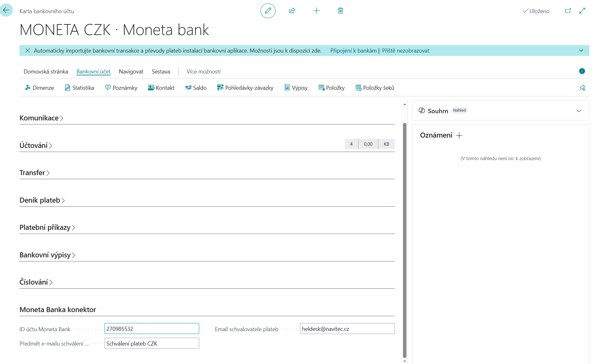Click scrollbar down arrow
Viewport: 615px width, 364px height.
[405, 361]
